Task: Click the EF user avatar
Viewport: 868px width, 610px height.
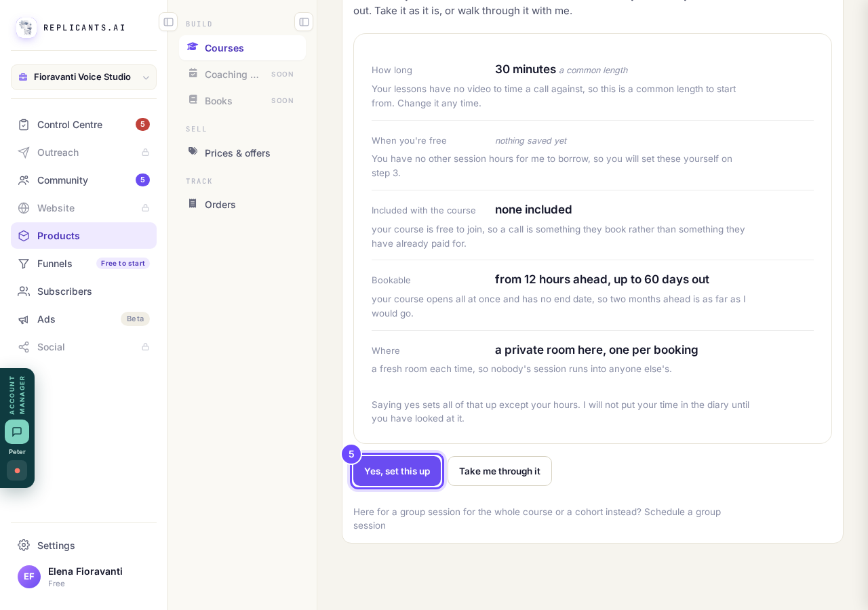Action: pyautogui.click(x=29, y=577)
